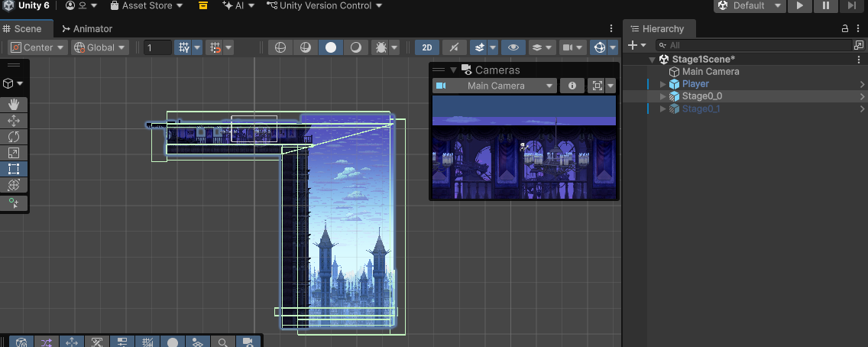Click the Cameras overlay info button
868x347 pixels.
click(x=572, y=86)
